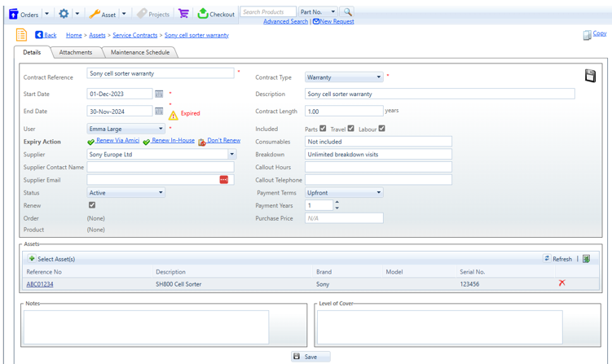This screenshot has height=364, width=612.
Task: Expand the Orders dropdown arrow
Action: point(46,14)
